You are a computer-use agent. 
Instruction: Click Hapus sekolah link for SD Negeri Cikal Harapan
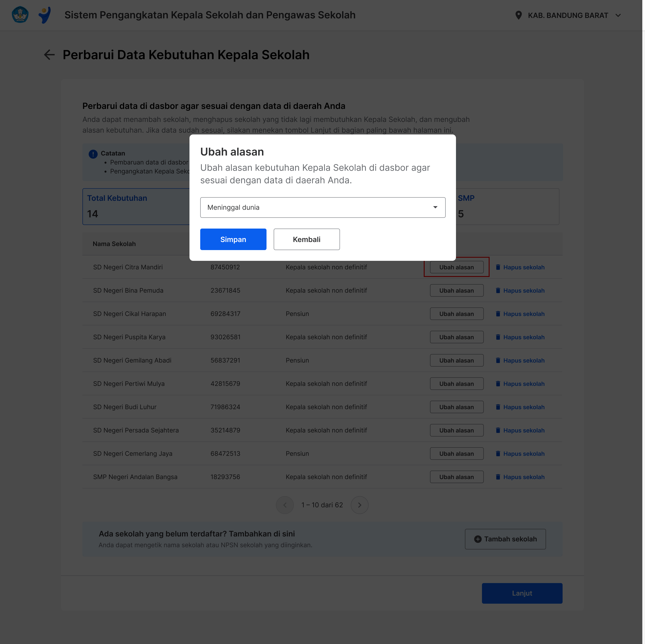[x=524, y=314]
